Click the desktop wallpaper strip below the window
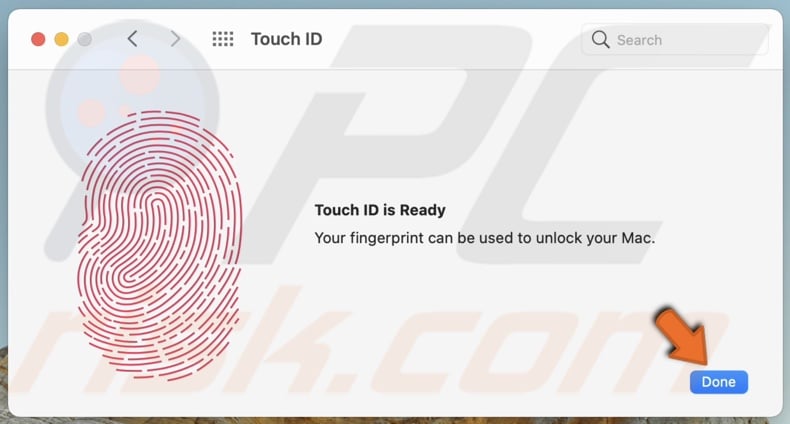Viewport: 790px width, 424px height. point(395,420)
